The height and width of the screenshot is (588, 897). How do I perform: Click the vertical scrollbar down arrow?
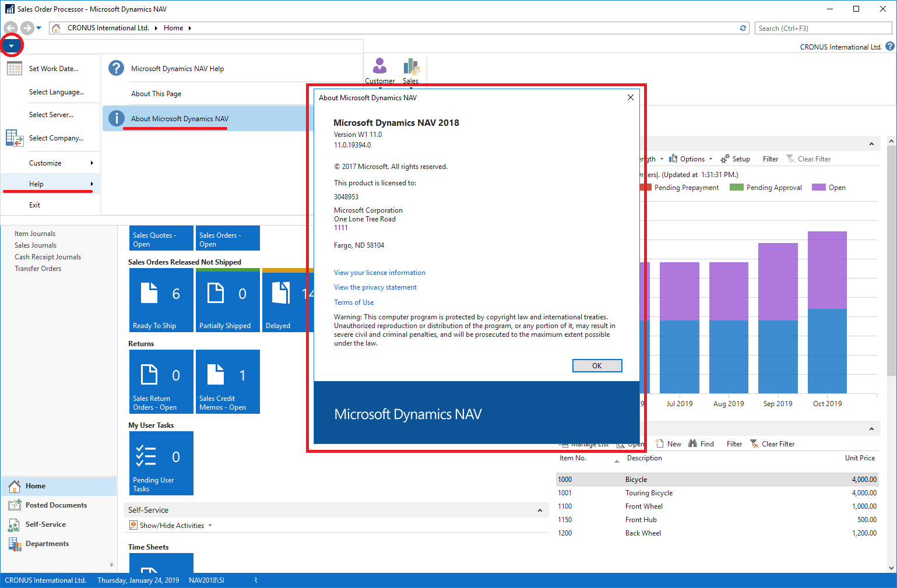coord(891,568)
